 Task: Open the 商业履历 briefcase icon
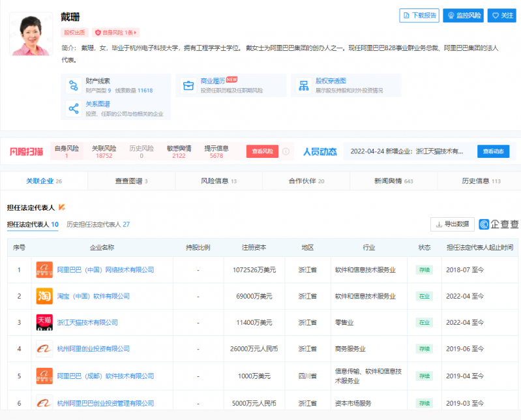188,85
